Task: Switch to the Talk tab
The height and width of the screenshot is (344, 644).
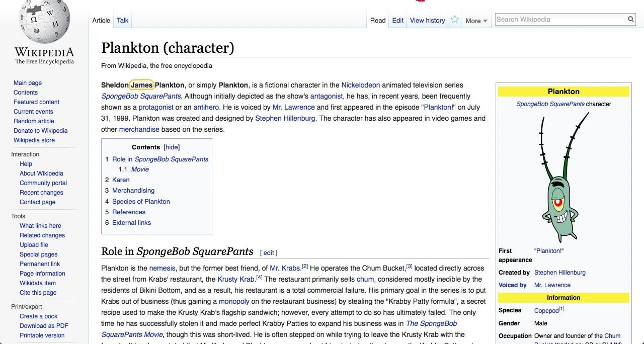Action: click(122, 21)
